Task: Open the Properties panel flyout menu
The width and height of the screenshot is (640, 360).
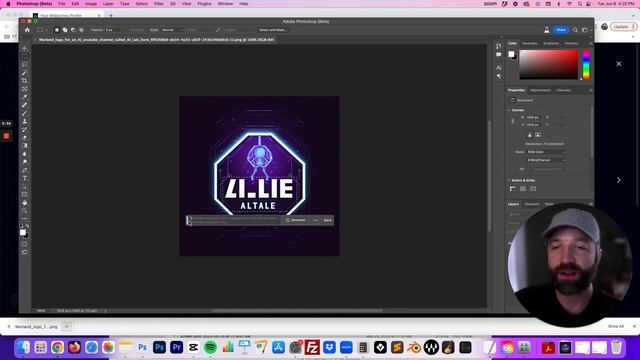Action: tap(591, 90)
